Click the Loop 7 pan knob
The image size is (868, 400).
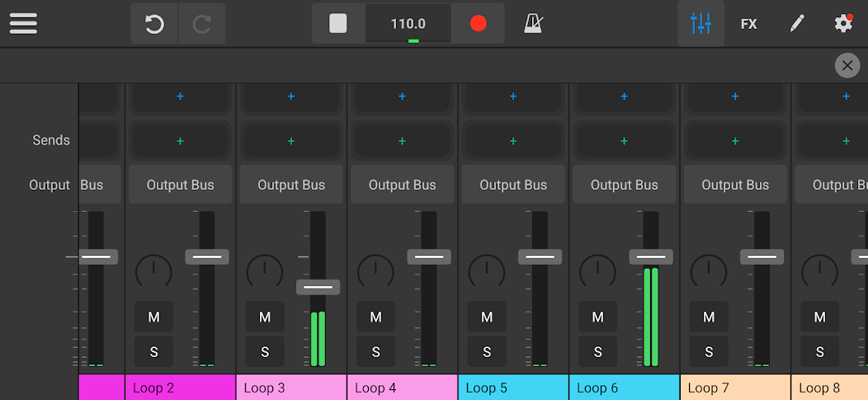click(x=709, y=271)
